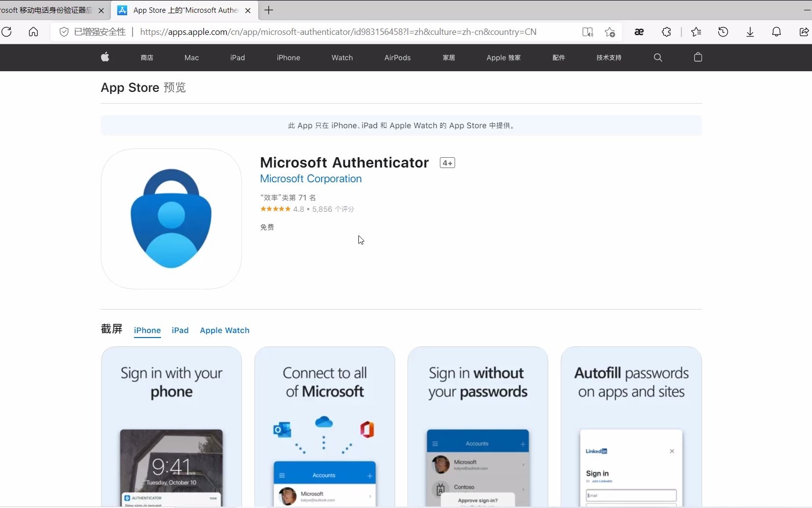Open browser history clock icon
Image resolution: width=812 pixels, height=508 pixels.
(x=723, y=32)
